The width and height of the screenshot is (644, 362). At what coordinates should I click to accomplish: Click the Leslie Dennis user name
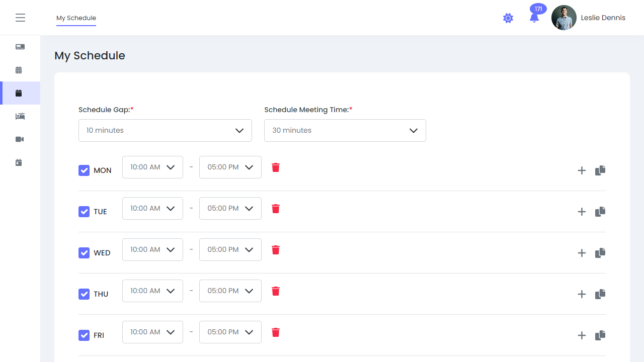pyautogui.click(x=603, y=18)
